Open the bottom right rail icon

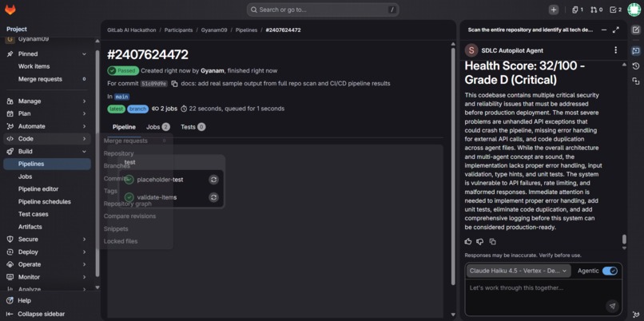(636, 314)
